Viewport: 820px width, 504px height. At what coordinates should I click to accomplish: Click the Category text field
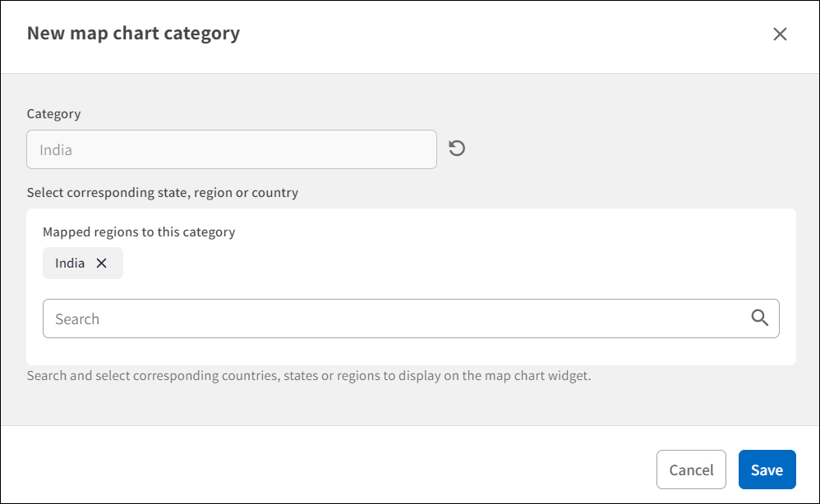coord(232,149)
